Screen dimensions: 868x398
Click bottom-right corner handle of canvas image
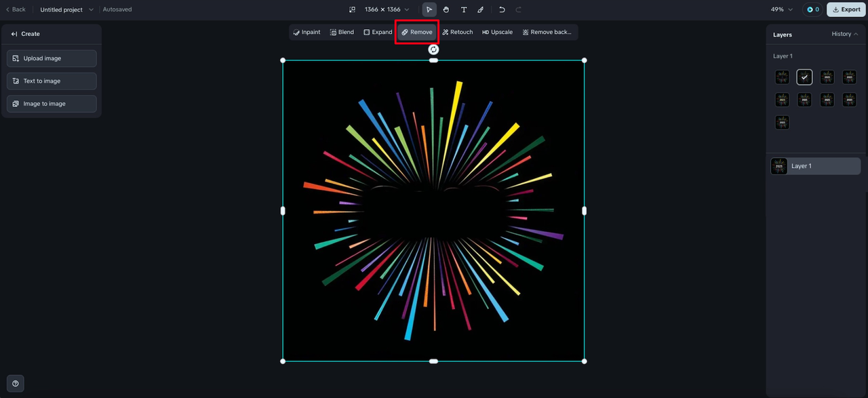[584, 361]
